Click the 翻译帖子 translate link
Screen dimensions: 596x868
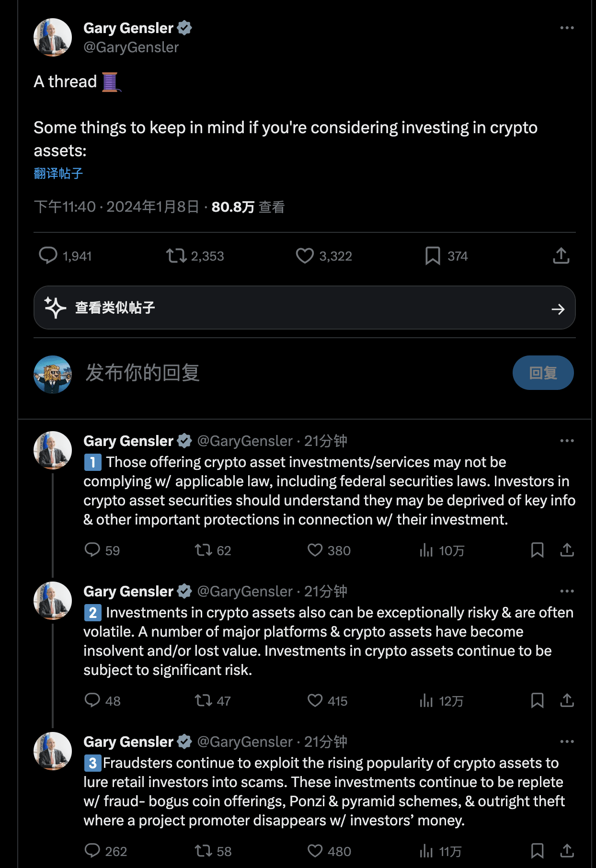click(x=58, y=173)
